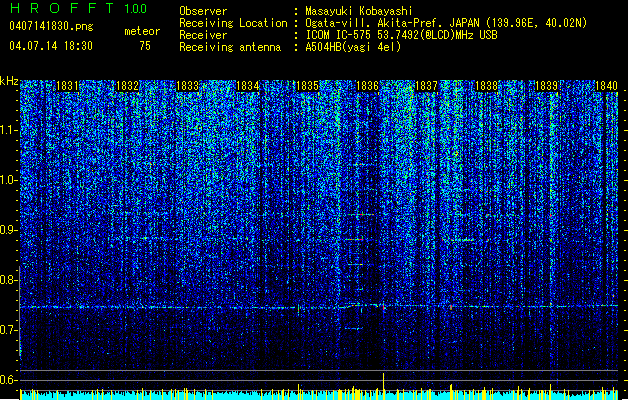Viewport: 629px width, 400px height.
Task: Click the Receiving antenna label
Action: click(x=230, y=47)
